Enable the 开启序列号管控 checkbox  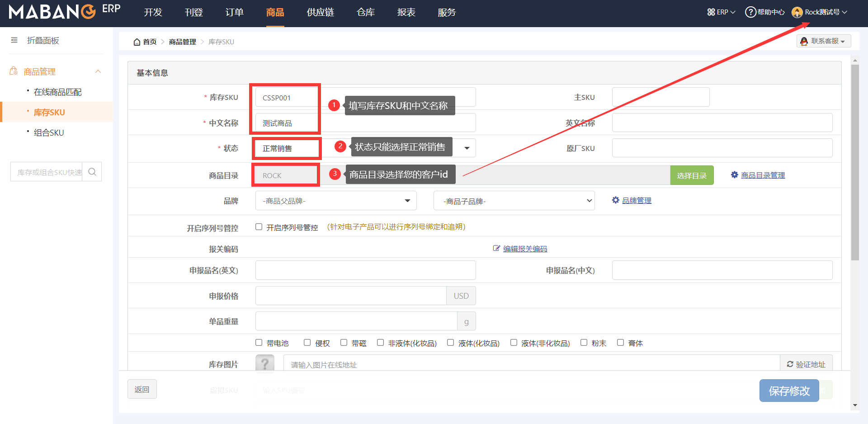(x=259, y=227)
